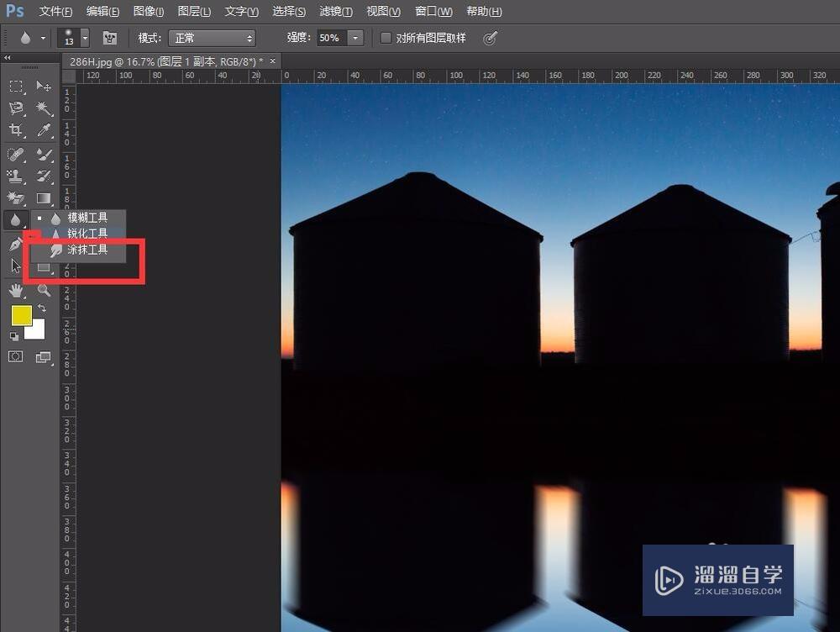Open the blur tool preset picker

(x=32, y=38)
